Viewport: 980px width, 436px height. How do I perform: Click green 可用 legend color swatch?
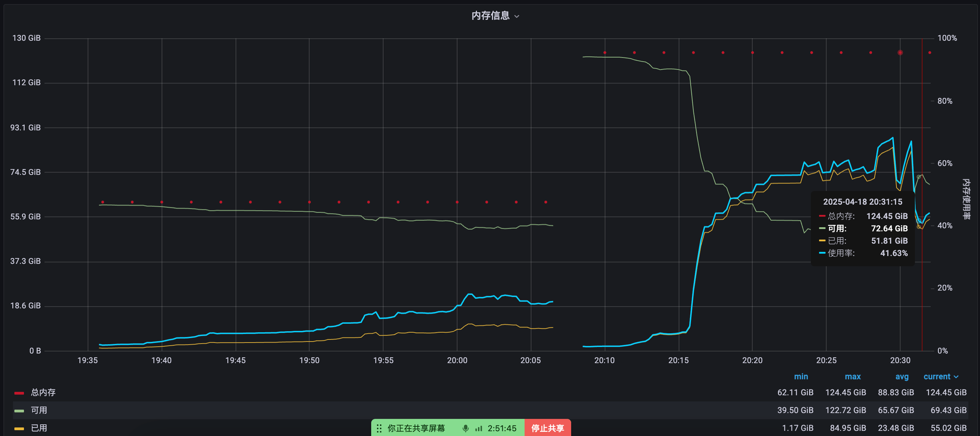(x=19, y=411)
